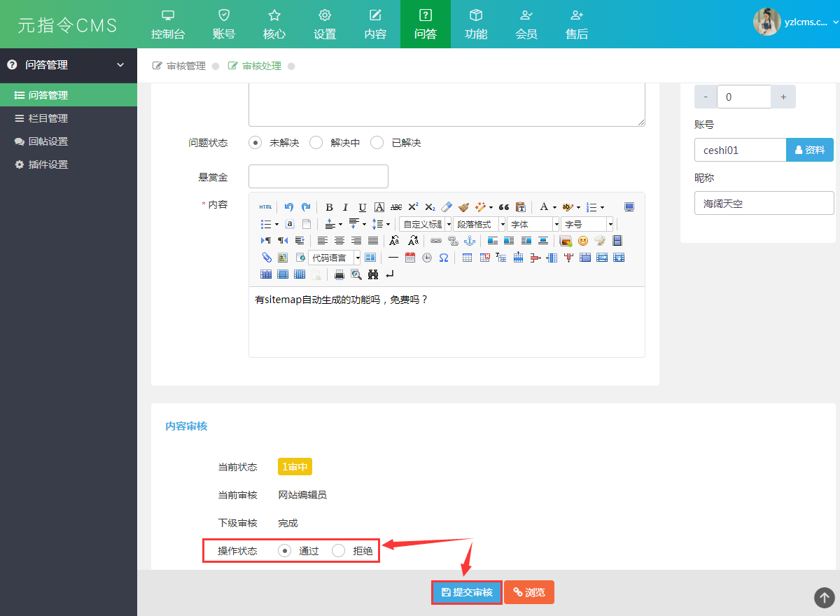This screenshot has width=840, height=616.
Task: Toggle HTML source view in editor
Action: click(x=265, y=207)
